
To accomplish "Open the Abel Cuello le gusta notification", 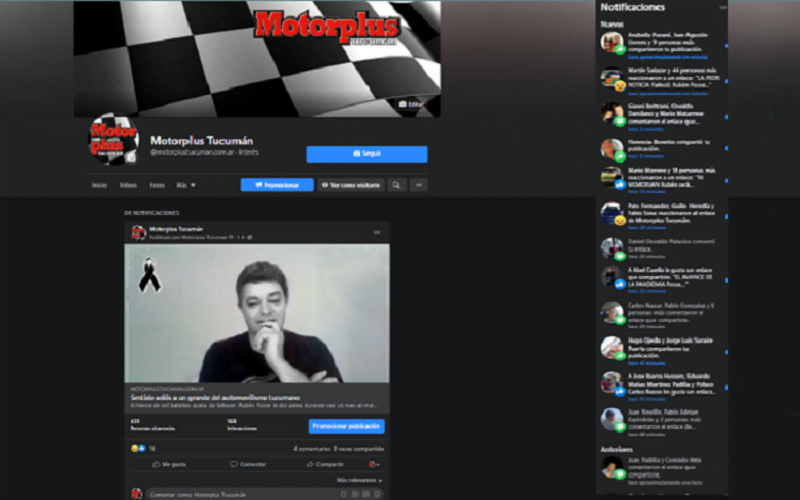I will click(x=663, y=280).
